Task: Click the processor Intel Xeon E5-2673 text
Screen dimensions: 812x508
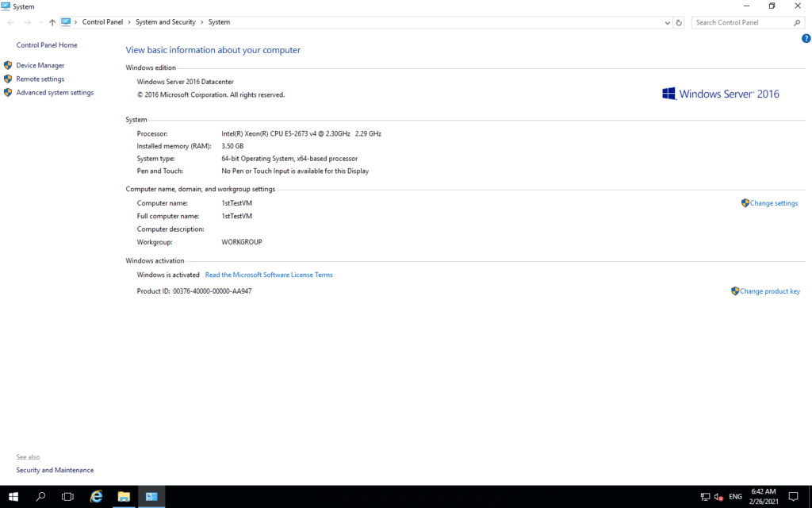Action: (x=301, y=133)
